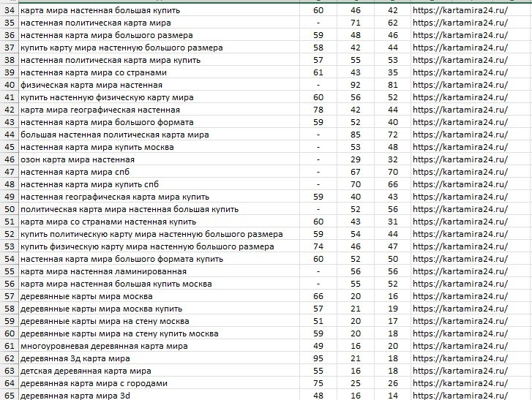Screen dimensions: 532x400
Task: Select cell 'карта мира настенная ламинированная'
Action: click(x=159, y=271)
